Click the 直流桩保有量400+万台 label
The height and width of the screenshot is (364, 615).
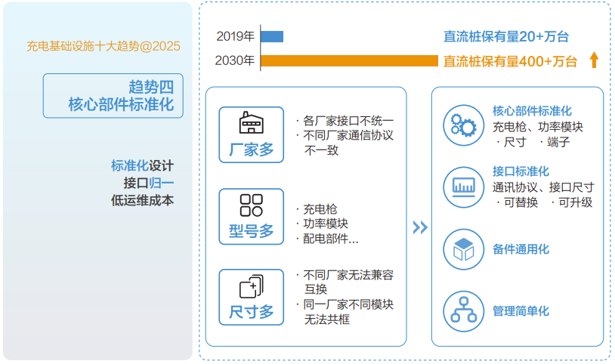pyautogui.click(x=510, y=61)
